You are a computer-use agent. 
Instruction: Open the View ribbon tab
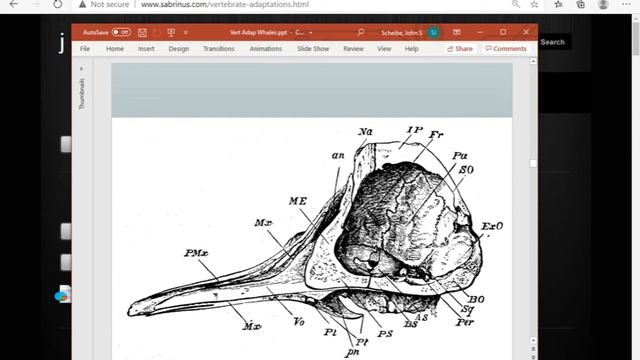click(384, 49)
